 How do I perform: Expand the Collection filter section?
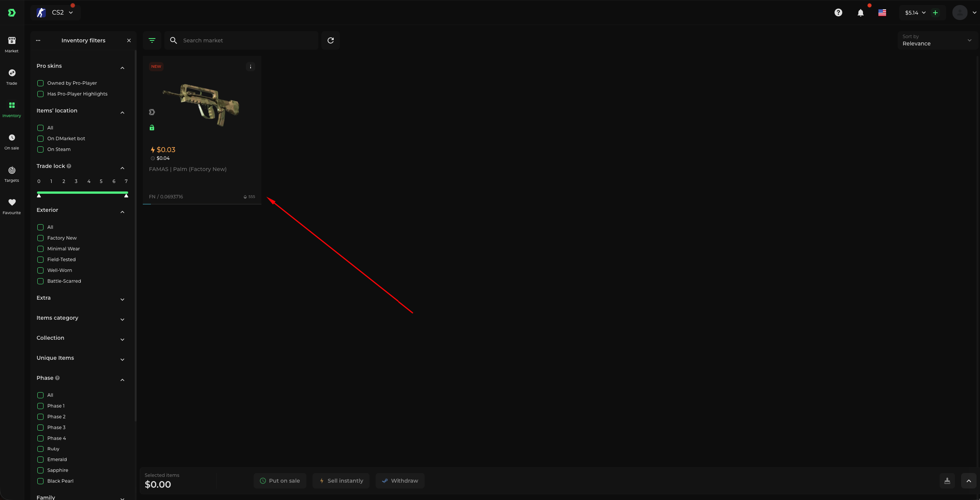[x=122, y=339]
